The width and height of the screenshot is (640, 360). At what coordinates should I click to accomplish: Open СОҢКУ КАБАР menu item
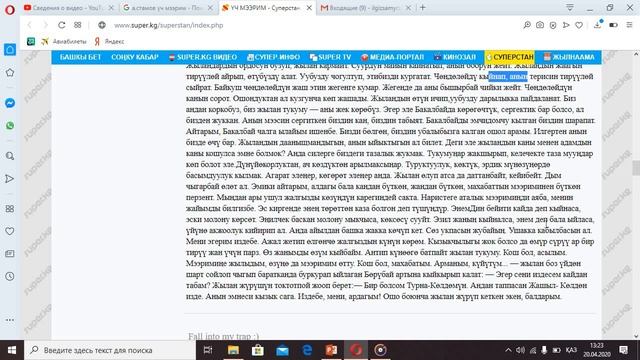[x=135, y=57]
